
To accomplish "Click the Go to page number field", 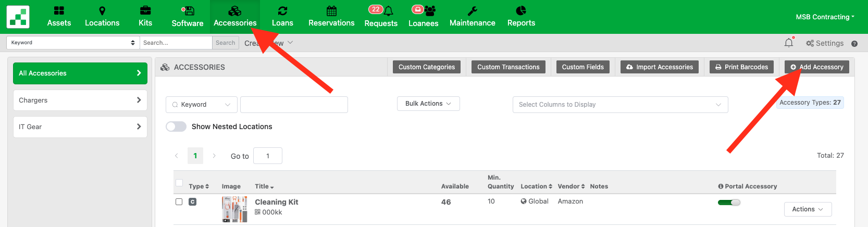I will [268, 156].
